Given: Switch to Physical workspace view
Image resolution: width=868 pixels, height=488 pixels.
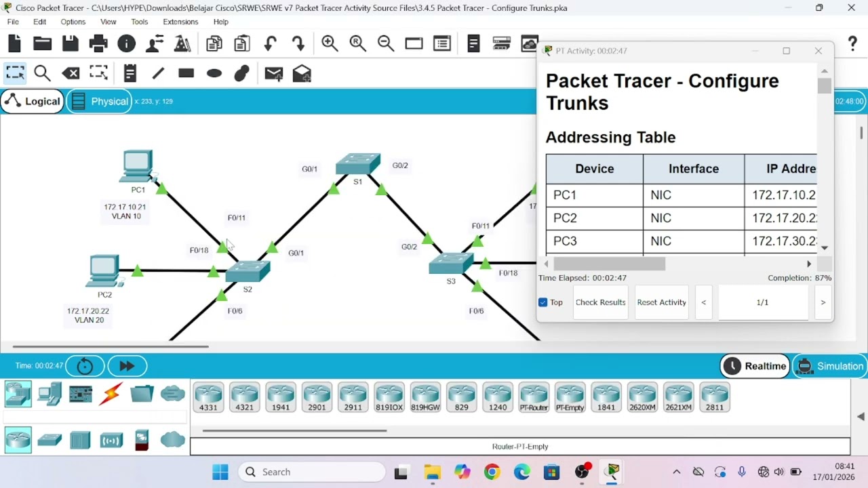Looking at the screenshot, I should click(99, 102).
